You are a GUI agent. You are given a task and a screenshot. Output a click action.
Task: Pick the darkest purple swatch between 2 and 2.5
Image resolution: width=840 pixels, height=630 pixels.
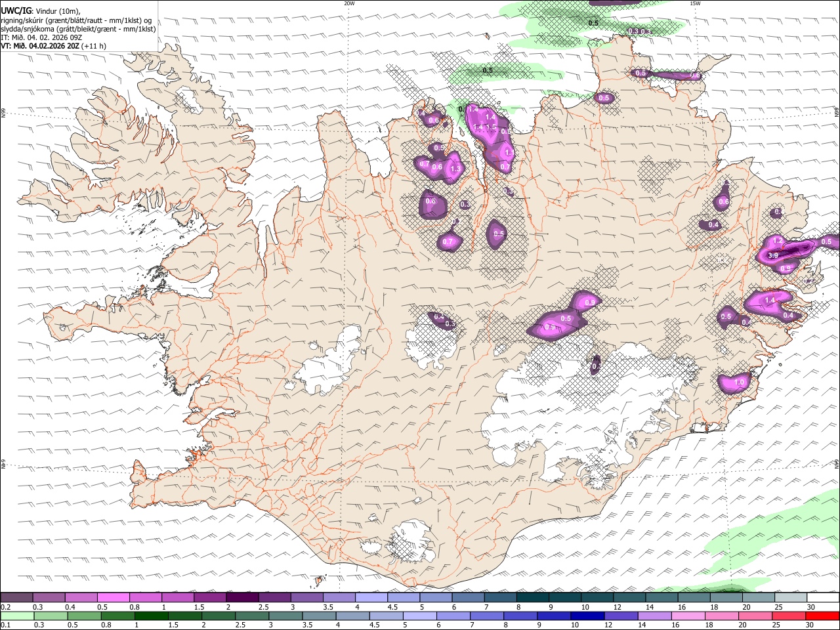241,598
